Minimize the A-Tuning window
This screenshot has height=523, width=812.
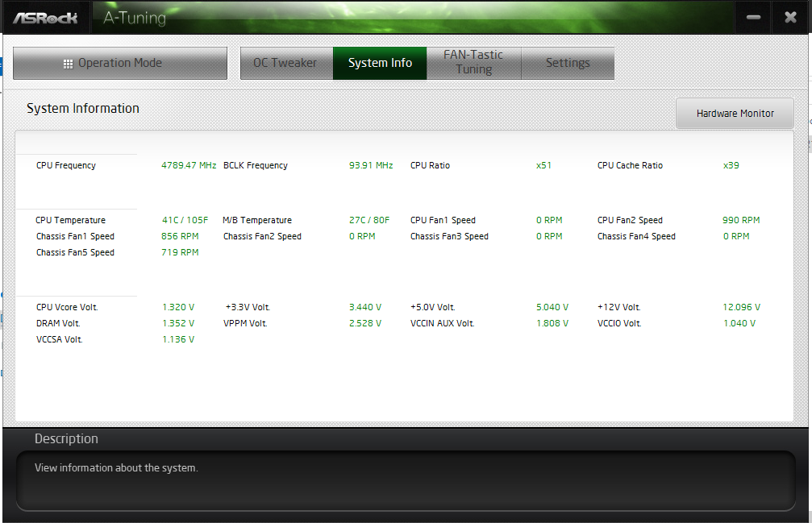point(753,17)
